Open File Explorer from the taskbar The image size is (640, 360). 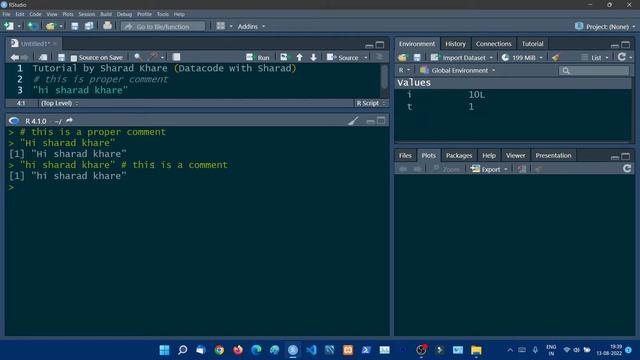click(x=476, y=350)
